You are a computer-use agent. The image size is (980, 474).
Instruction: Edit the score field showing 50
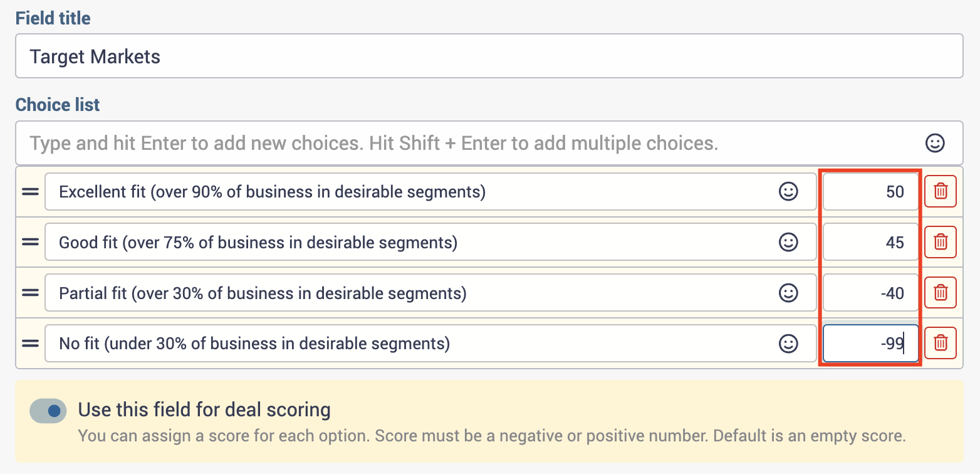click(x=870, y=191)
